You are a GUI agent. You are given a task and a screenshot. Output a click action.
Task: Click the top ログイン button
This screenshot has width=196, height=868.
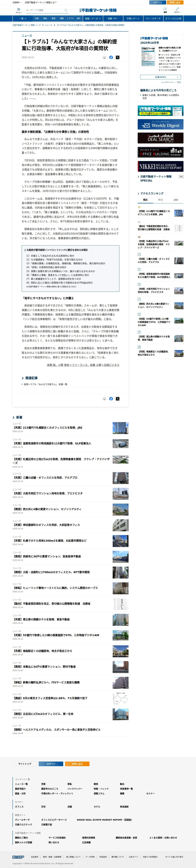click(157, 2)
